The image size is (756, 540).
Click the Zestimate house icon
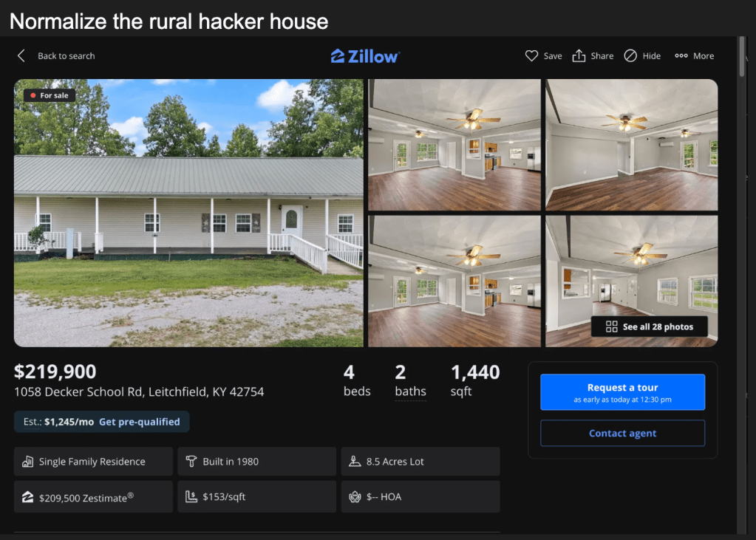[27, 497]
